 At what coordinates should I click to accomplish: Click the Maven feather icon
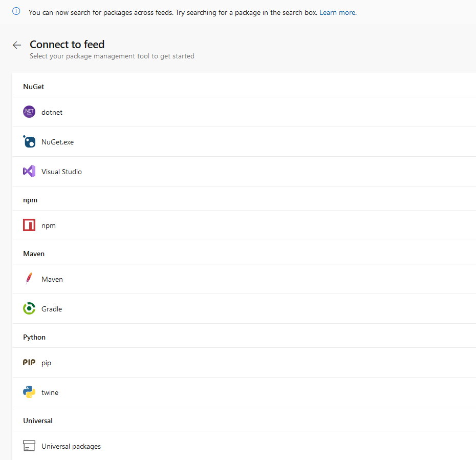[29, 279]
